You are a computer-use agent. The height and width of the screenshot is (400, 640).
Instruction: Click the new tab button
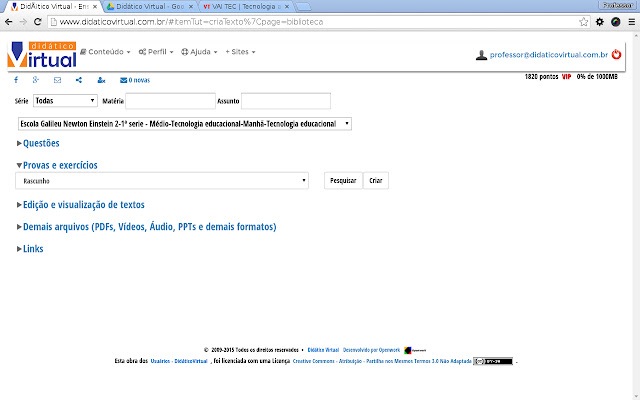click(302, 7)
